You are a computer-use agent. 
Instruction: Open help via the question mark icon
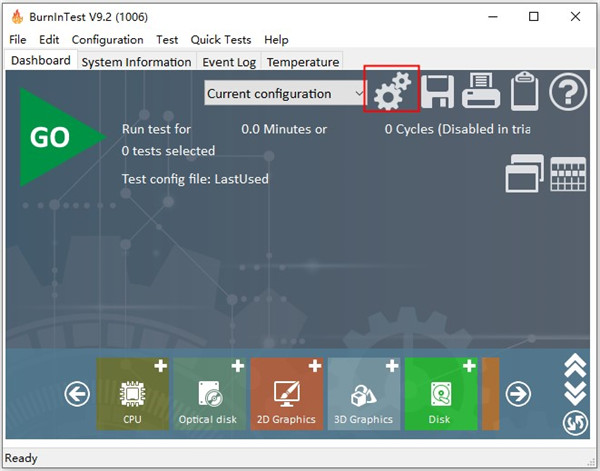(x=568, y=92)
